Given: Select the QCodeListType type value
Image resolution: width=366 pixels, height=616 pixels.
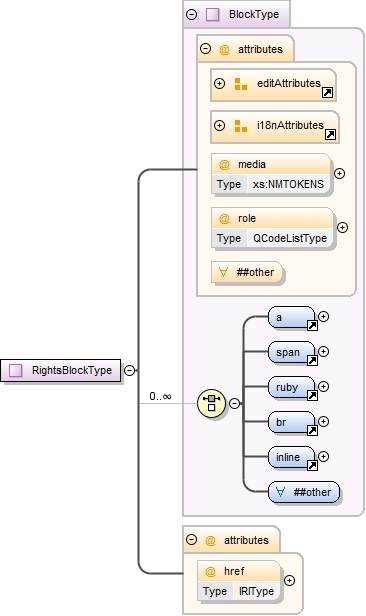Looking at the screenshot, I should [290, 238].
